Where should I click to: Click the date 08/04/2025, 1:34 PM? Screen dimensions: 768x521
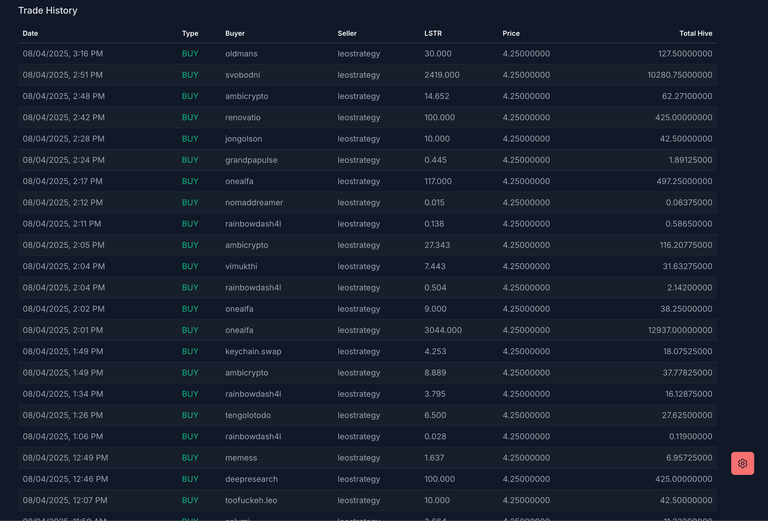(x=63, y=394)
